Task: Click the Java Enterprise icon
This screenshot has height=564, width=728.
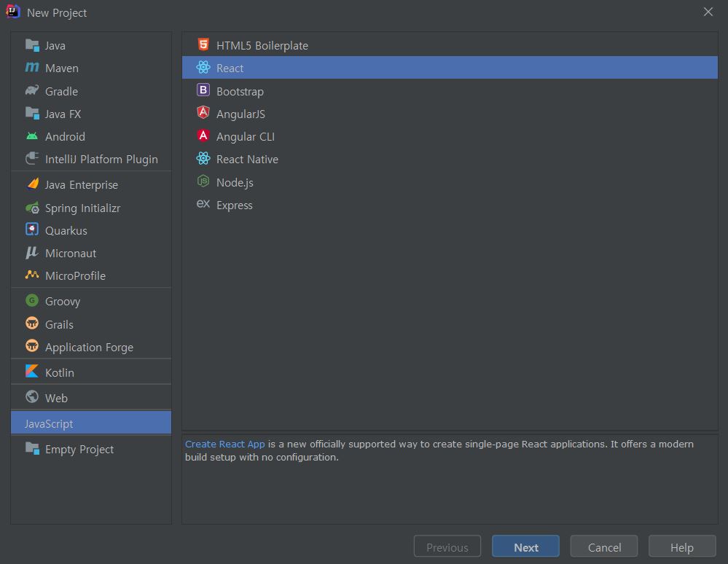Action: (32, 184)
